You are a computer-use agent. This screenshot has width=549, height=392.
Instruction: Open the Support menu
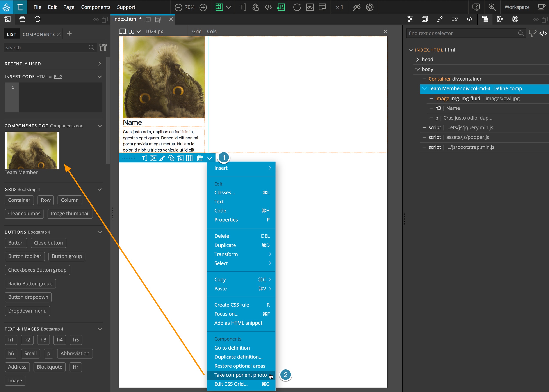pyautogui.click(x=126, y=7)
